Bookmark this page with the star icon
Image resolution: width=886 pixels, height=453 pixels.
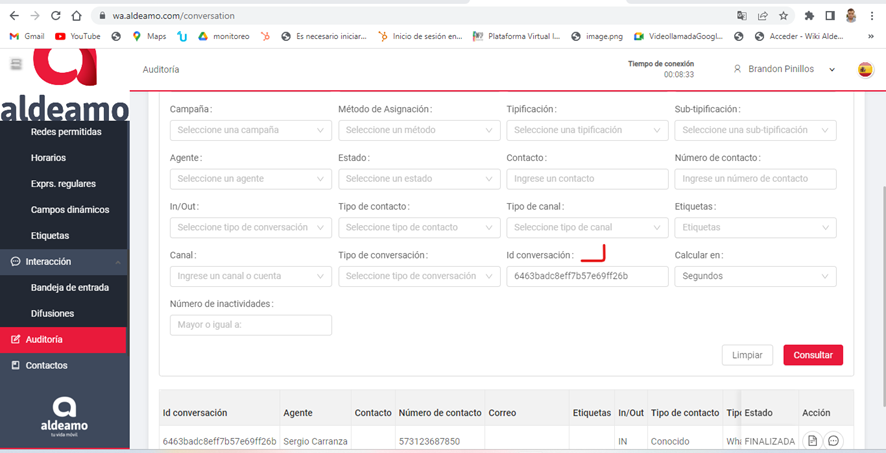coord(783,16)
